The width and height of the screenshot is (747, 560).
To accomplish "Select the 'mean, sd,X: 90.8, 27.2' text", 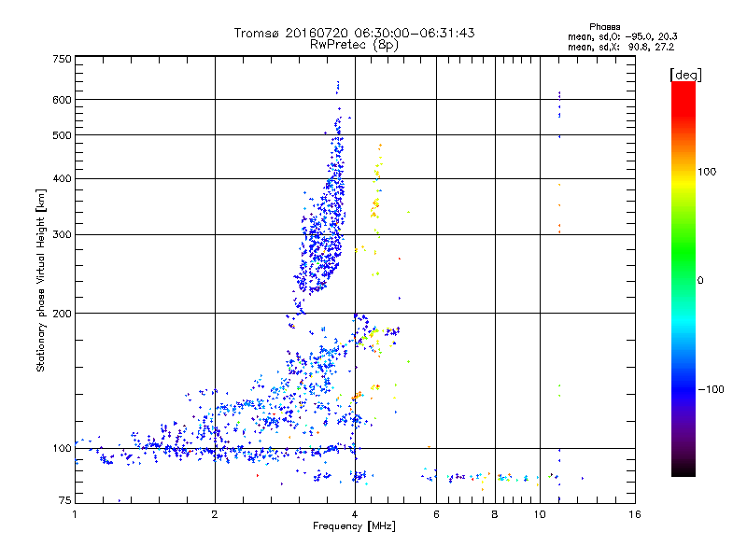I will [621, 47].
